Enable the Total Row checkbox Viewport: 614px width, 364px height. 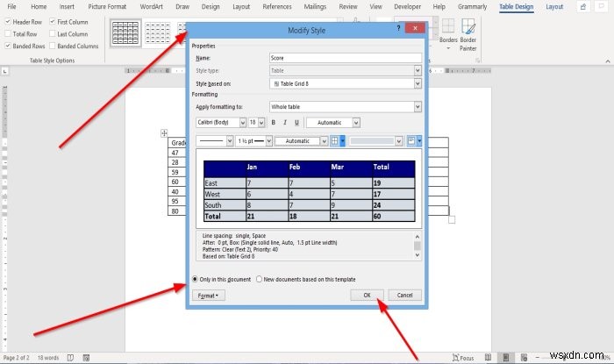[x=8, y=33]
